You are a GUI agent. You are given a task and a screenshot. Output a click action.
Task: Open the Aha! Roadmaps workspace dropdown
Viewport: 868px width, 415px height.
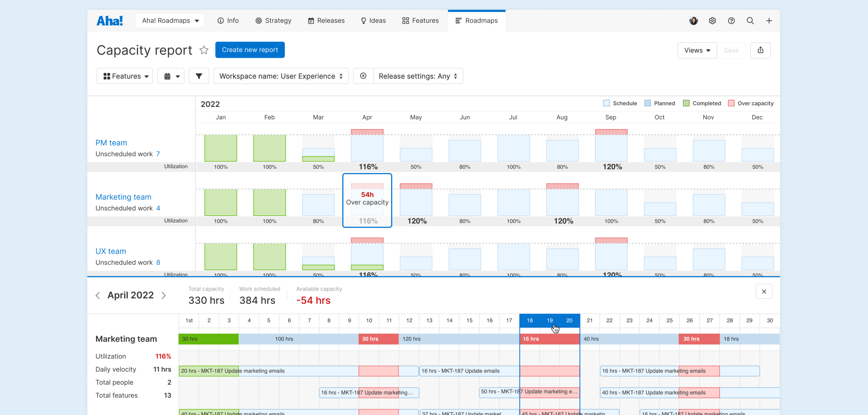point(170,20)
